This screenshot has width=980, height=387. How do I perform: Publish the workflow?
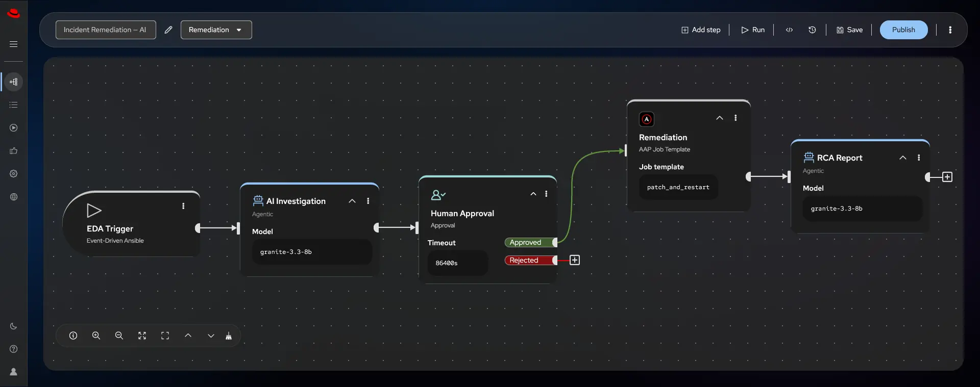(x=903, y=30)
